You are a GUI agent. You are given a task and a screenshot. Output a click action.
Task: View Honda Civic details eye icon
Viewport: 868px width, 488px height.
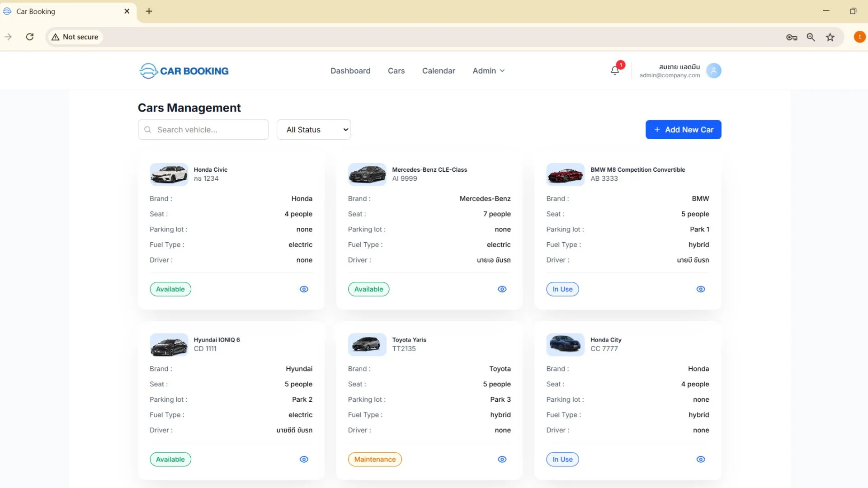pos(304,289)
